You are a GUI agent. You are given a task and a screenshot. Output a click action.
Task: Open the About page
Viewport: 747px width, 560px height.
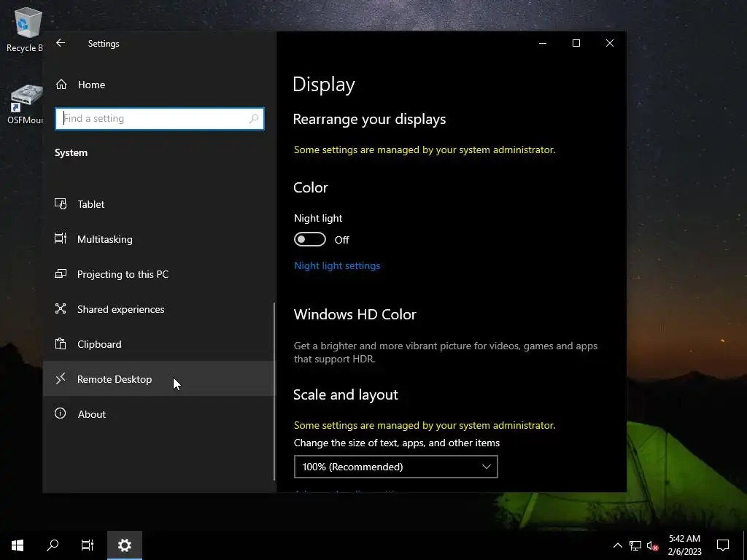[x=159, y=414]
